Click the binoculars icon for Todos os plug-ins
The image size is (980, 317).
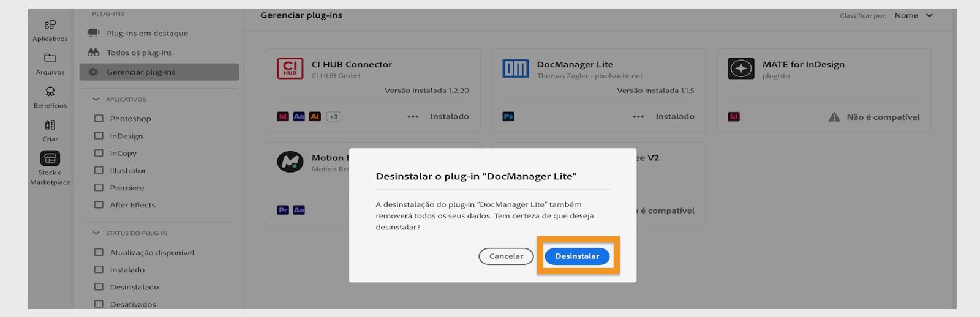coord(94,53)
